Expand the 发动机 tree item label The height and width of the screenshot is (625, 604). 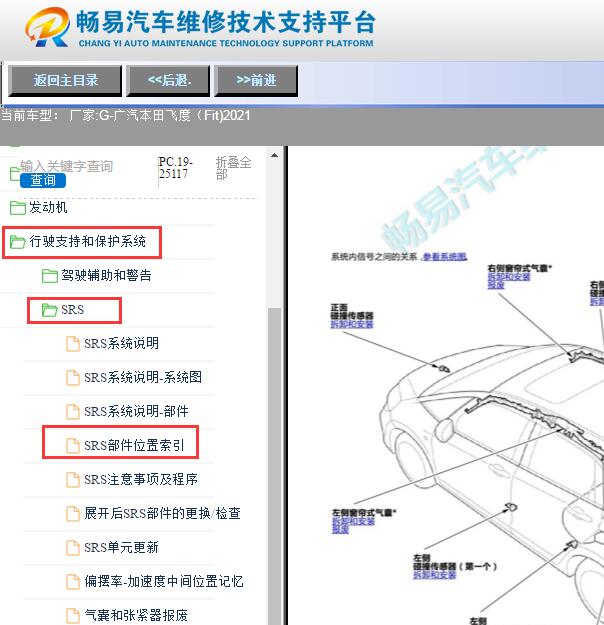coord(48,207)
